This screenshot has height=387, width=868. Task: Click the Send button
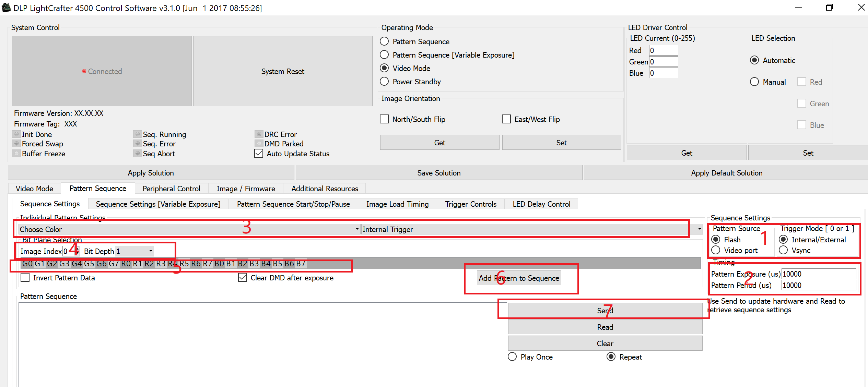pyautogui.click(x=605, y=310)
